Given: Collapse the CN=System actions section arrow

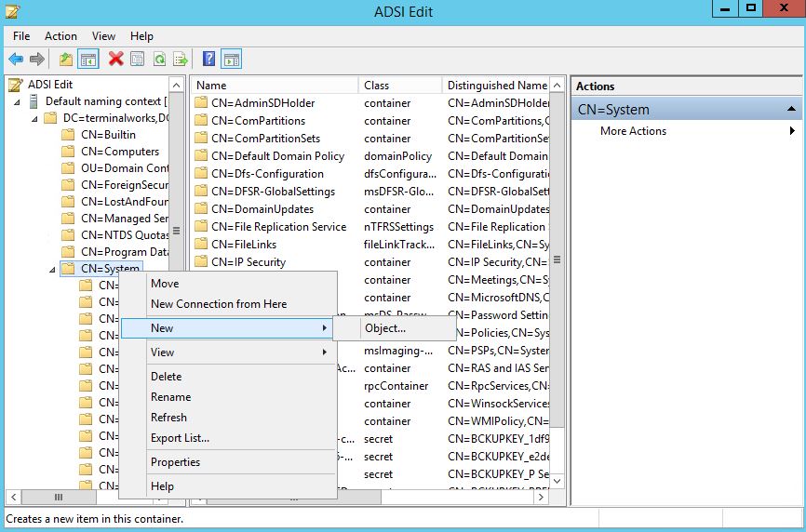Looking at the screenshot, I should click(791, 109).
